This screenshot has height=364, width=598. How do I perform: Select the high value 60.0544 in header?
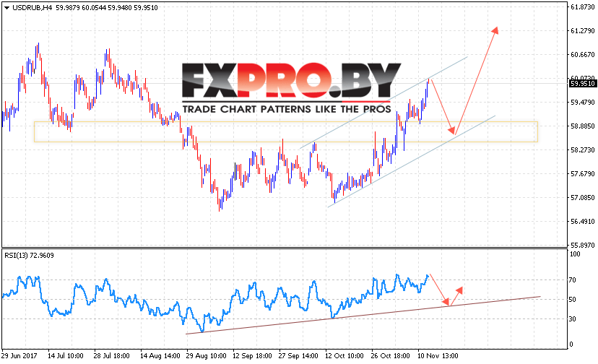pos(93,8)
